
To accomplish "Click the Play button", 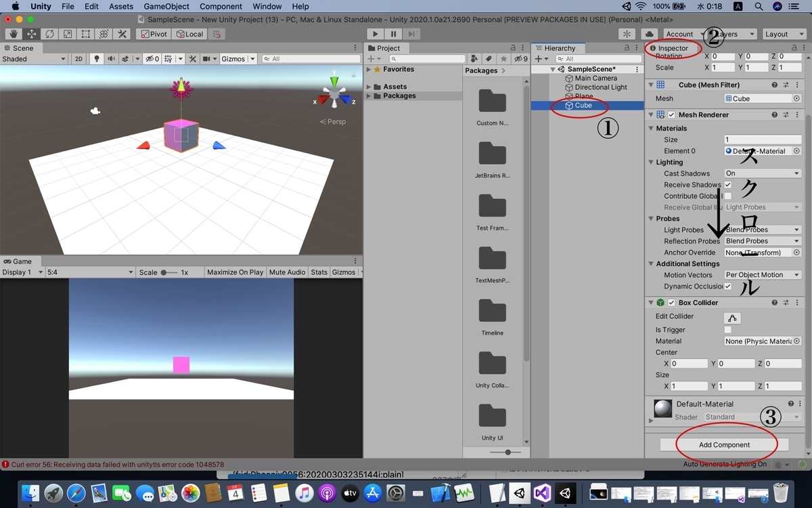I will [x=376, y=34].
